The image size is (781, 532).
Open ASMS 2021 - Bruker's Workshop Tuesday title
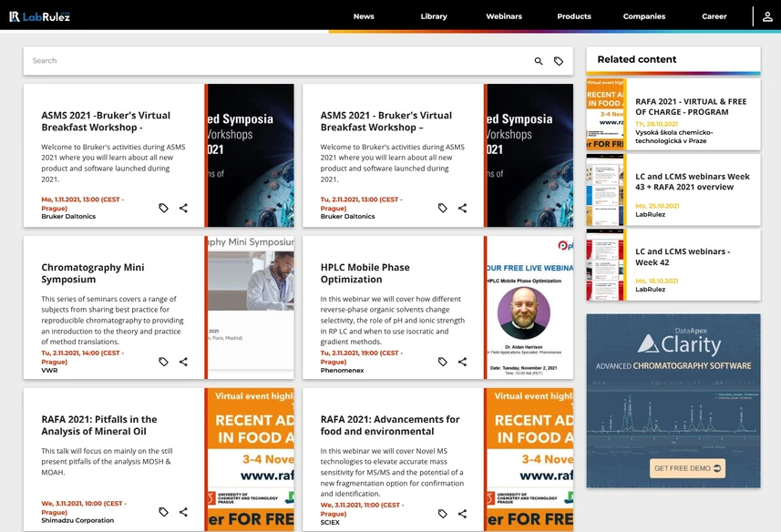click(386, 121)
